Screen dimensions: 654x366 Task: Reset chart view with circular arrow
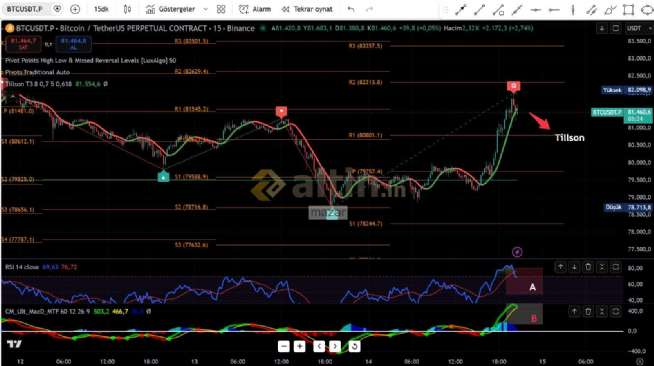354,346
